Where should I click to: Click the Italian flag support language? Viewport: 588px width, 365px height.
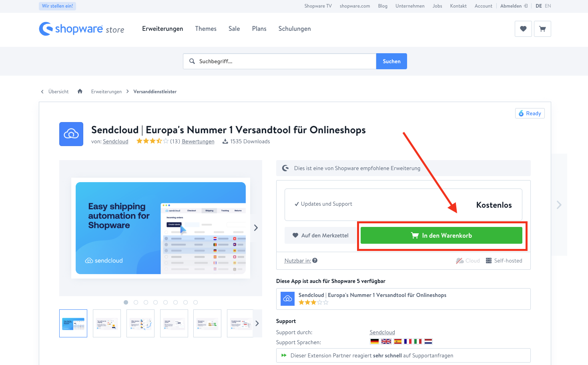pos(418,341)
